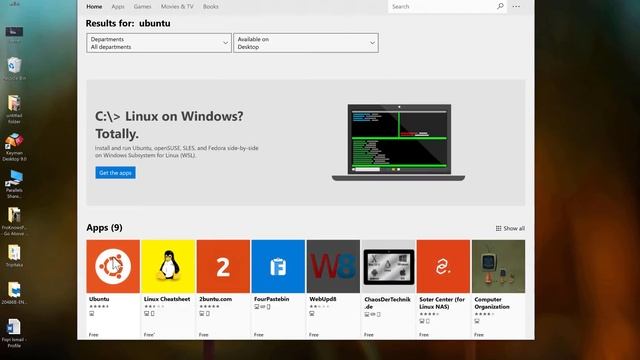Viewport: 640px width, 360px height.
Task: Open the Available on Desktop dropdown
Action: 306,43
